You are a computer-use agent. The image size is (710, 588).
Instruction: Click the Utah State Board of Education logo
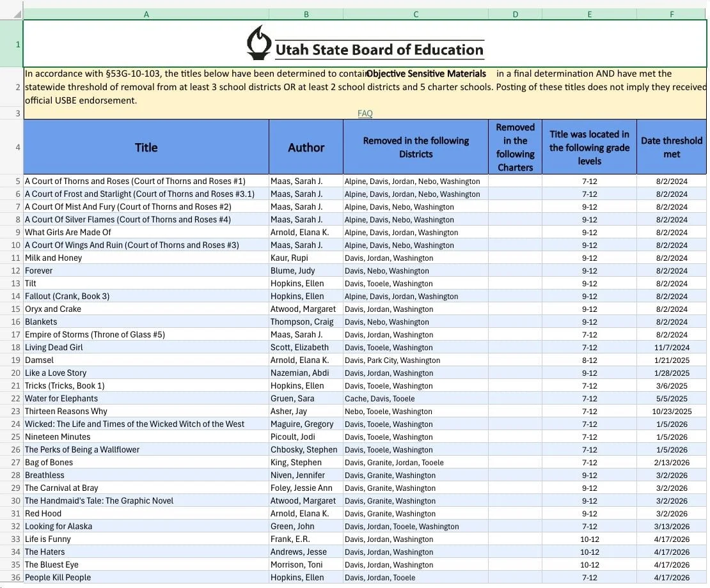[x=365, y=43]
